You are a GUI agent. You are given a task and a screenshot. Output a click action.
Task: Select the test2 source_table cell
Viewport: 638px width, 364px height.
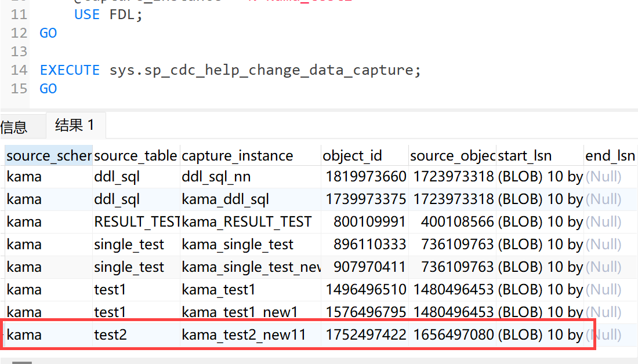pyautogui.click(x=110, y=334)
